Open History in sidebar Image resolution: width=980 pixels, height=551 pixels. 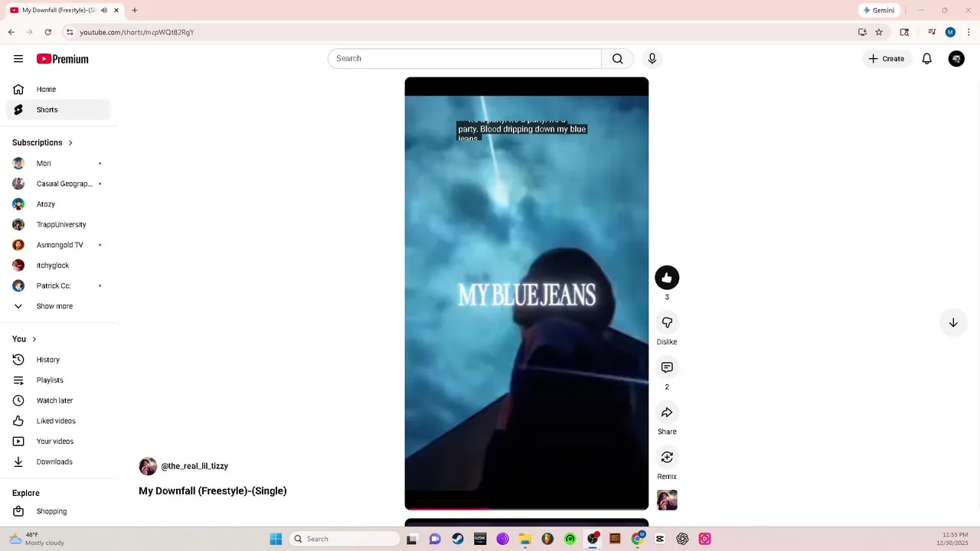[59, 360]
